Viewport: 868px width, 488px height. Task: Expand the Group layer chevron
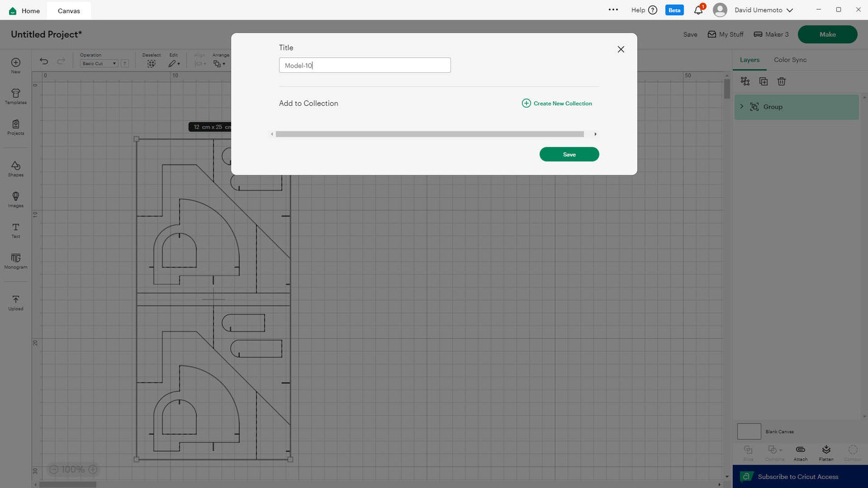(741, 106)
